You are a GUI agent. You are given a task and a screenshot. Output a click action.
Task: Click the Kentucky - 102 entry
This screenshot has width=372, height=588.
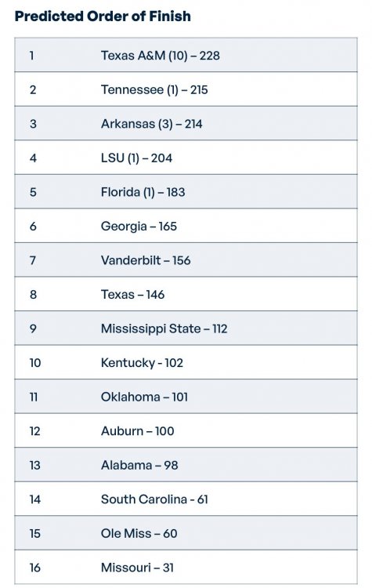[142, 363]
